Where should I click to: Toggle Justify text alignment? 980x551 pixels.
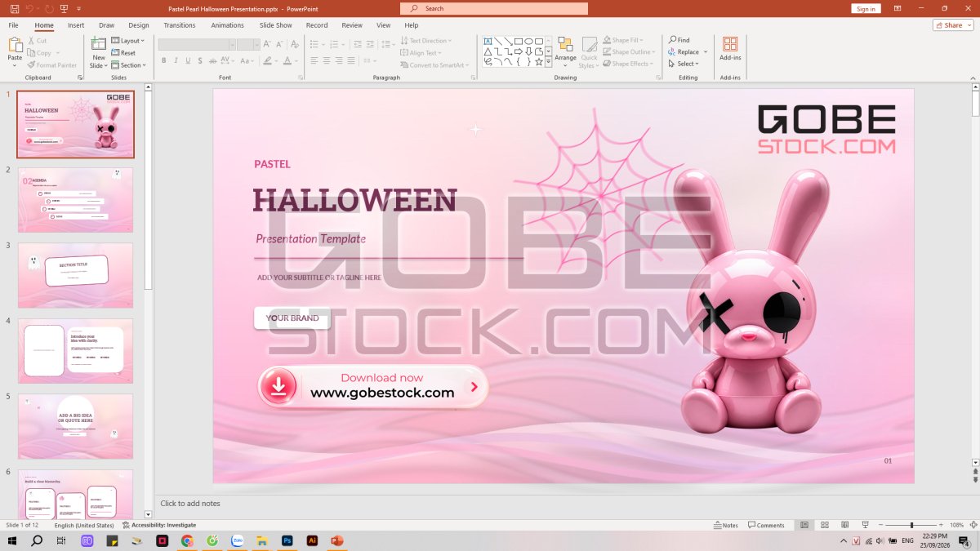tap(352, 60)
